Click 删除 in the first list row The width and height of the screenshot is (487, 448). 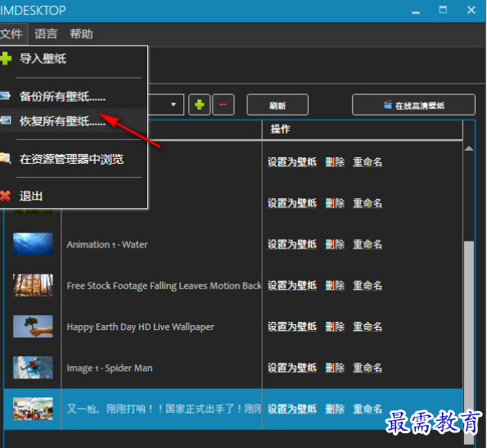click(x=335, y=162)
